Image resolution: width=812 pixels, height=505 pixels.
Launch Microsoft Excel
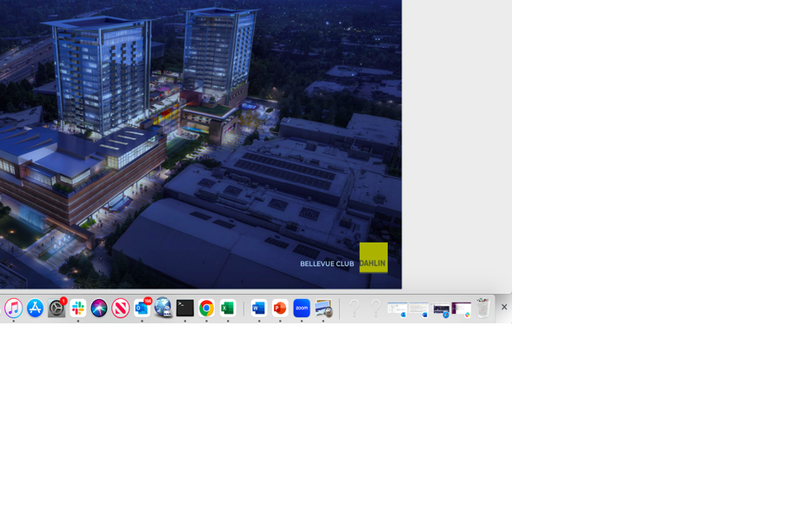[x=228, y=307]
